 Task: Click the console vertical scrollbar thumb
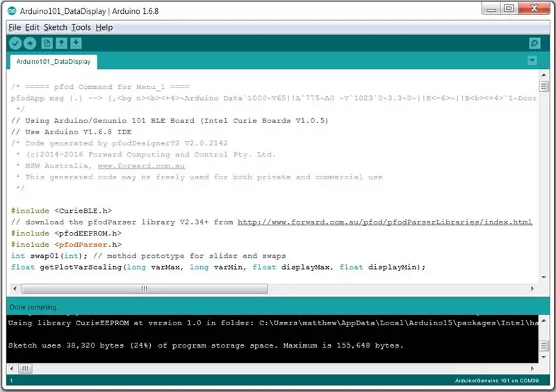(x=543, y=345)
